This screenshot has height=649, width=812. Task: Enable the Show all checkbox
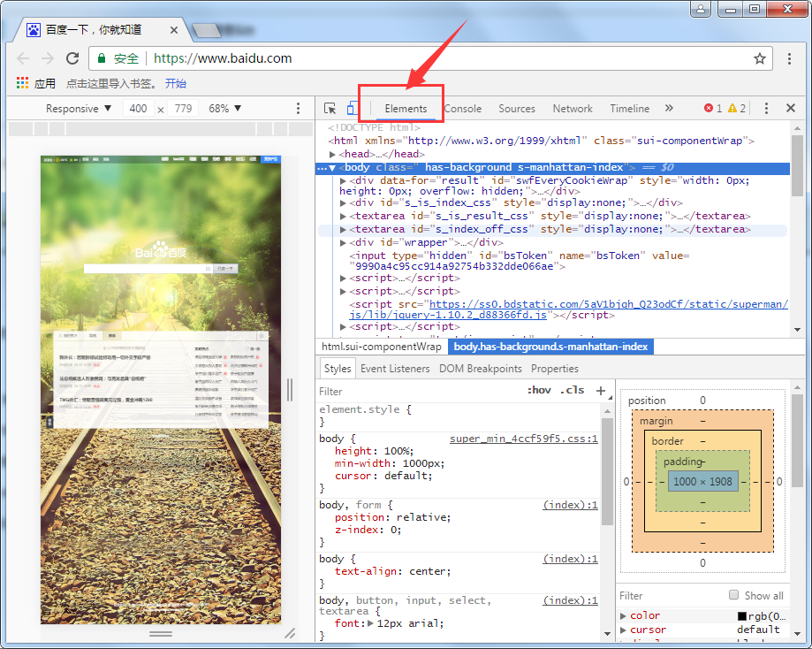[733, 595]
